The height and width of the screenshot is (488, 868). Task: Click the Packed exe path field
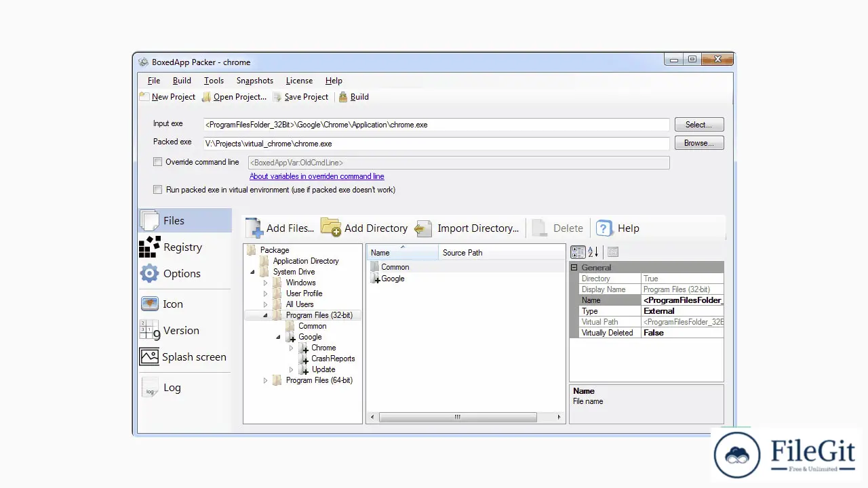click(x=436, y=144)
